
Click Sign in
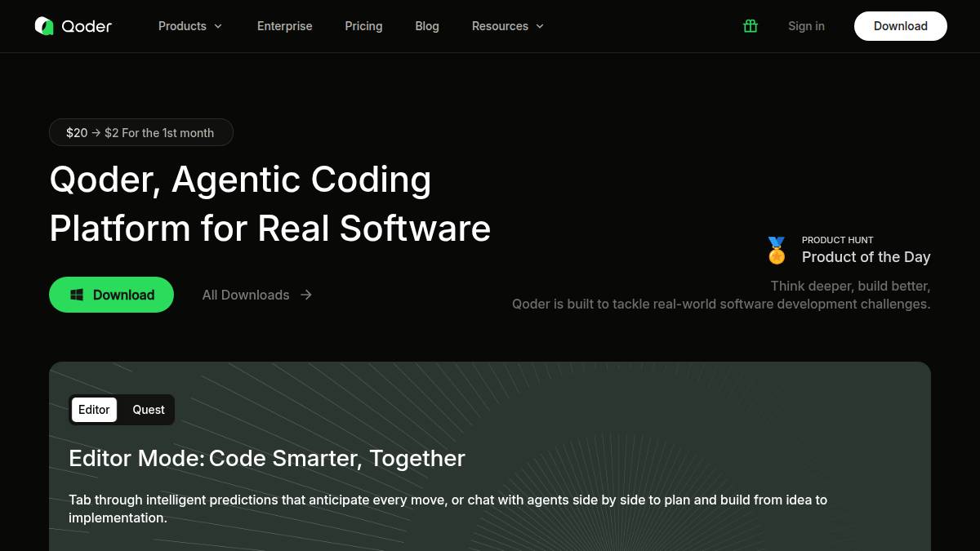806,26
